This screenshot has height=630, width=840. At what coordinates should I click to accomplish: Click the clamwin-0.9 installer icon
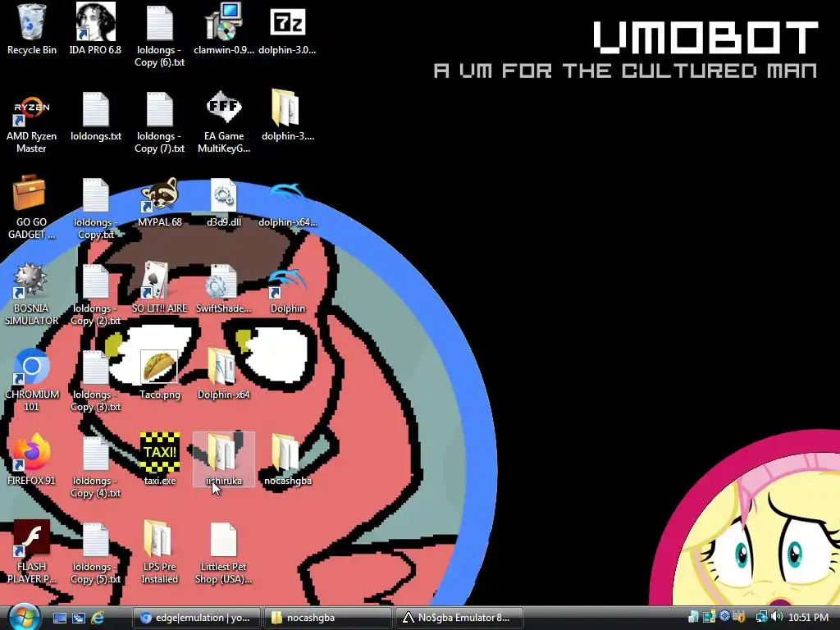pos(224,30)
